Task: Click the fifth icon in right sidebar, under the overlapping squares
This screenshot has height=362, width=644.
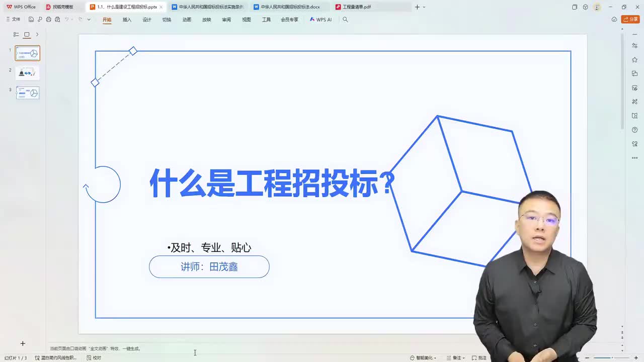Action: tap(635, 88)
